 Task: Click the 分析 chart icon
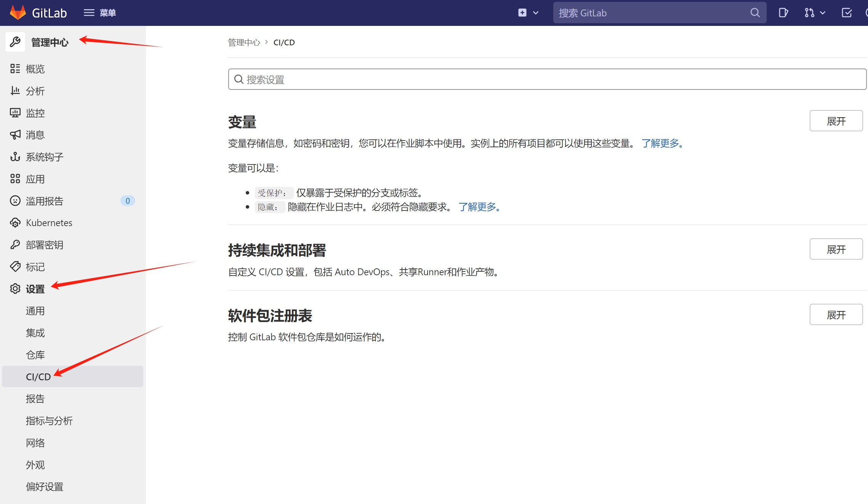[x=15, y=91]
